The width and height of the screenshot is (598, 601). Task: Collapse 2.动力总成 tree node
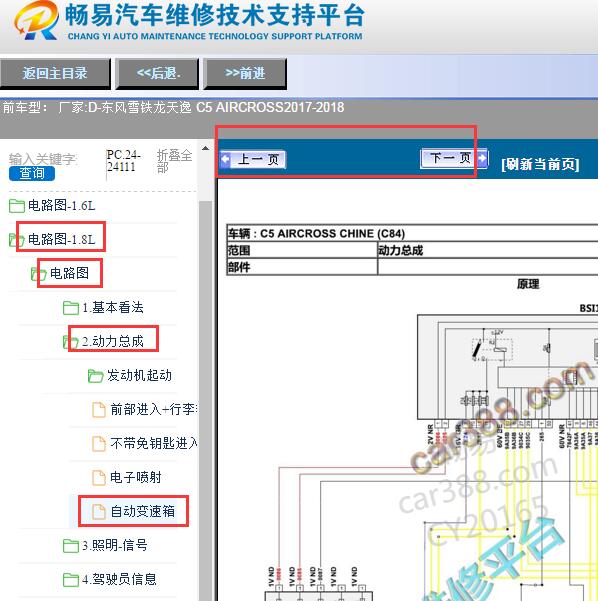click(x=113, y=341)
